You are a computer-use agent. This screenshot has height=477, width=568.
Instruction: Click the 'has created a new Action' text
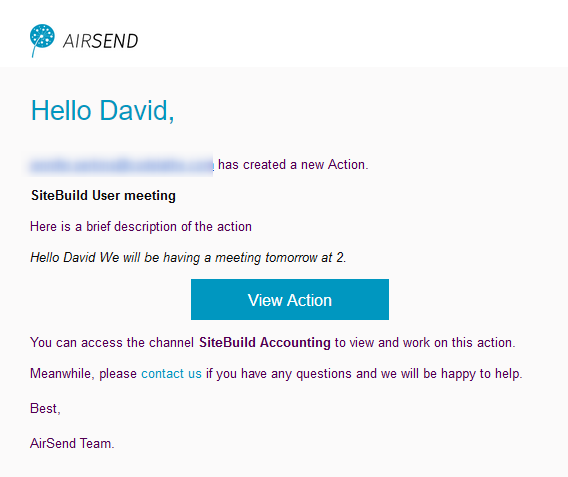click(x=293, y=165)
